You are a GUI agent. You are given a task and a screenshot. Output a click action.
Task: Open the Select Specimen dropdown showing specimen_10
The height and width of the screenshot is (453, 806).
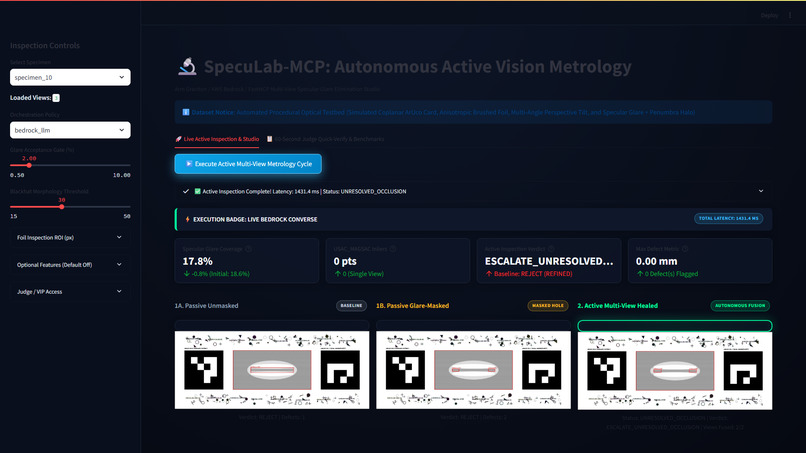70,77
